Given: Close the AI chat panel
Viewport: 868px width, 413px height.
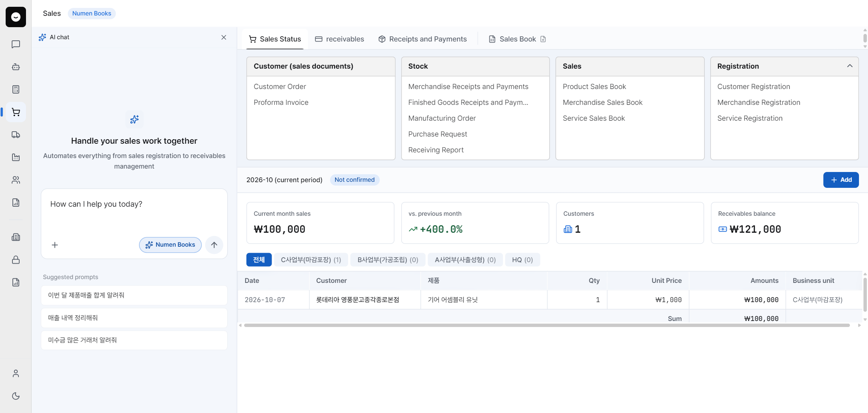Looking at the screenshot, I should (224, 37).
